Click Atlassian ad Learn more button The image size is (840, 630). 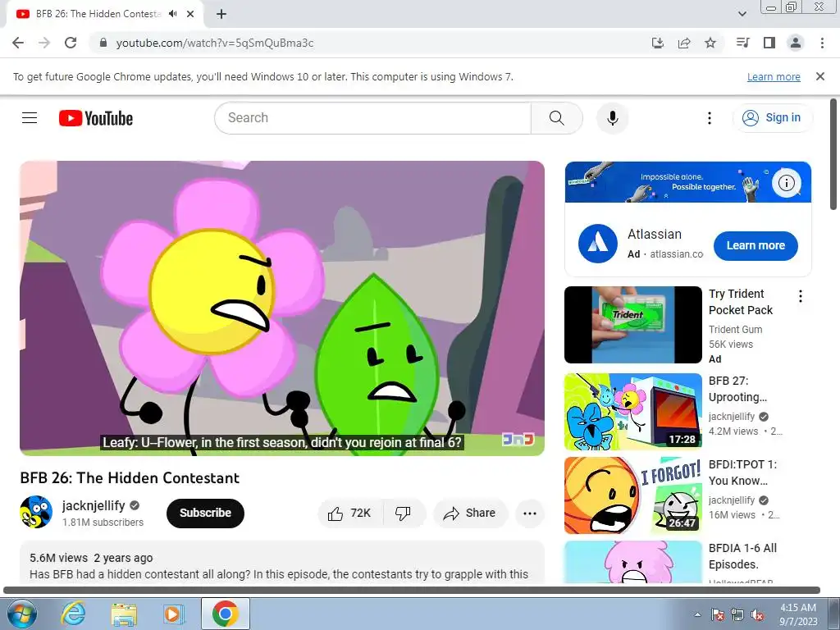click(x=756, y=245)
